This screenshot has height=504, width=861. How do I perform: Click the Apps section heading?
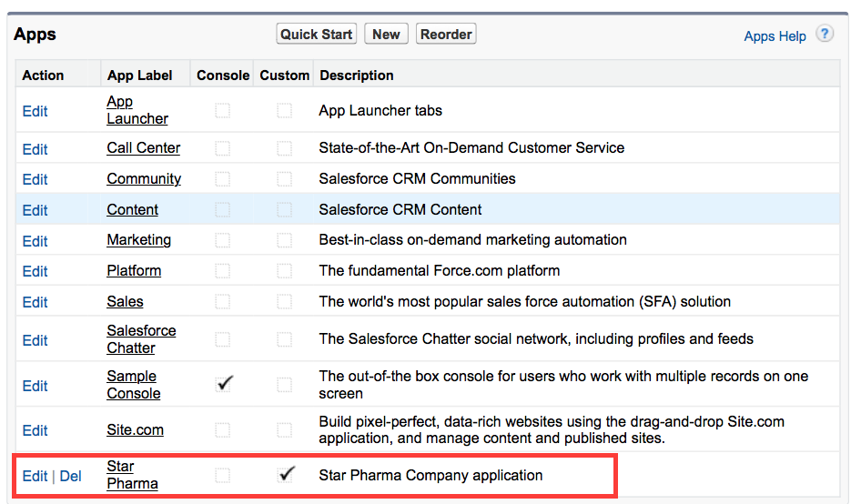click(x=35, y=34)
